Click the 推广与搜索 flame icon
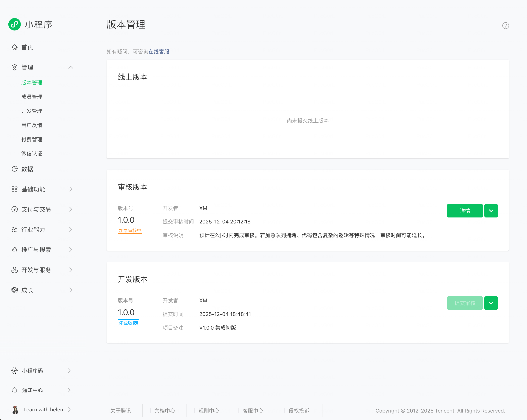Screen dimensions: 527x420 coord(15,250)
